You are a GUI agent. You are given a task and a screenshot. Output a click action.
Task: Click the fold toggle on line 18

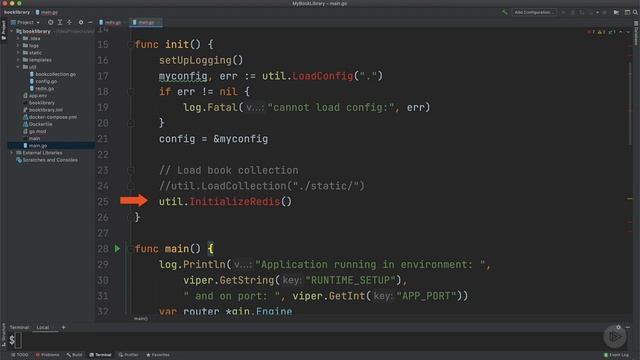(x=131, y=92)
